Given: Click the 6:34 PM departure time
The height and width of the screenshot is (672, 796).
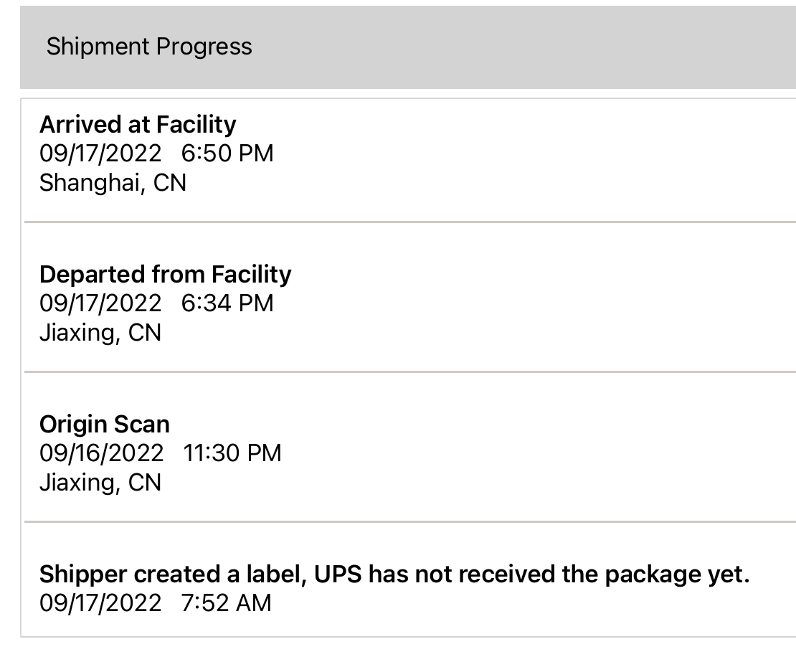Looking at the screenshot, I should (x=227, y=303).
